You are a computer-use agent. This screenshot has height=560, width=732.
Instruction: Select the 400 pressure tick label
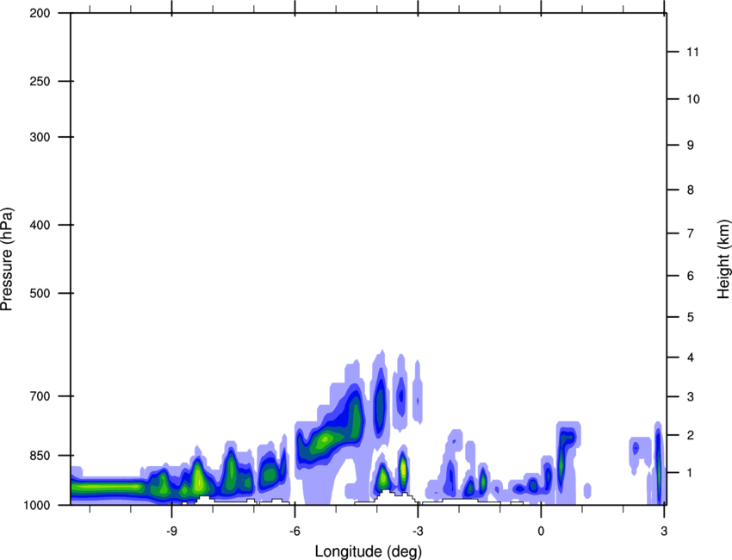point(40,225)
